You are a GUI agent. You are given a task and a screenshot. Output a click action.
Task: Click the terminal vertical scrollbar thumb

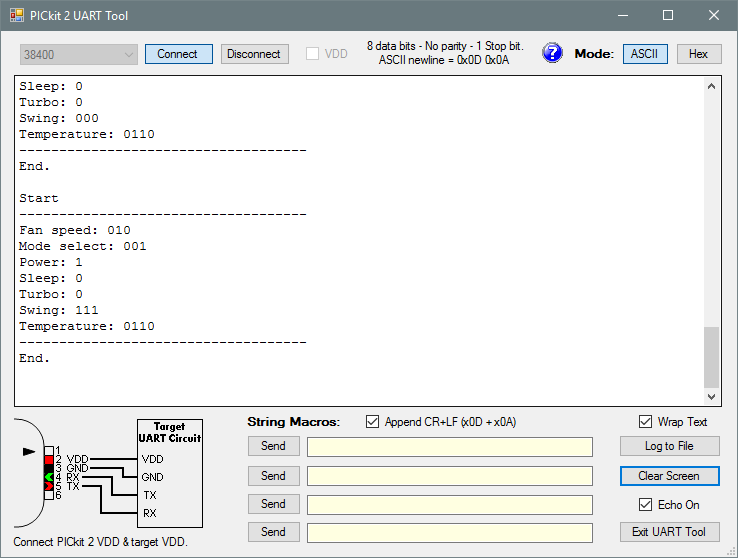pyautogui.click(x=712, y=357)
